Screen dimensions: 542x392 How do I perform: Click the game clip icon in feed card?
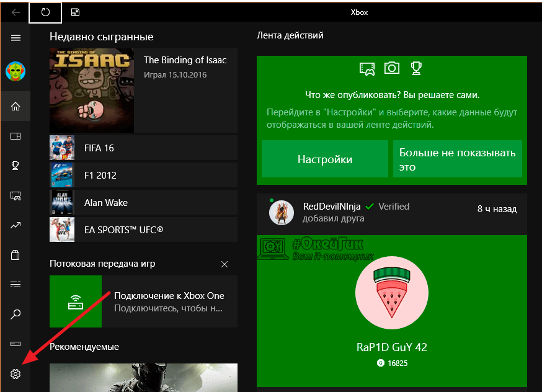pyautogui.click(x=367, y=68)
